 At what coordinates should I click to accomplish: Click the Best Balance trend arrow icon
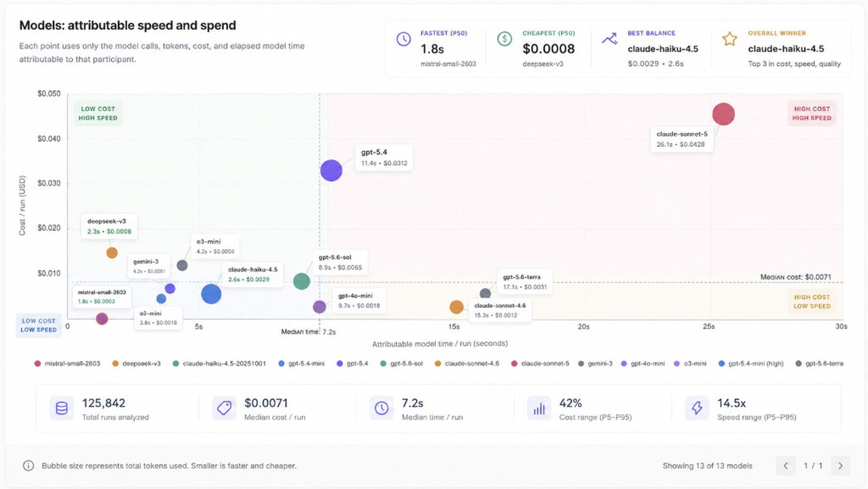(x=609, y=39)
